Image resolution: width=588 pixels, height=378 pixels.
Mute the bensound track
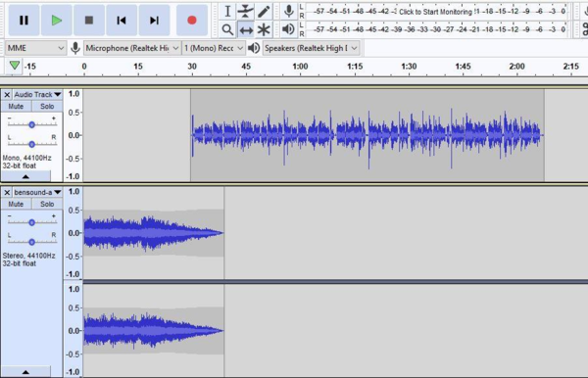[x=16, y=204]
